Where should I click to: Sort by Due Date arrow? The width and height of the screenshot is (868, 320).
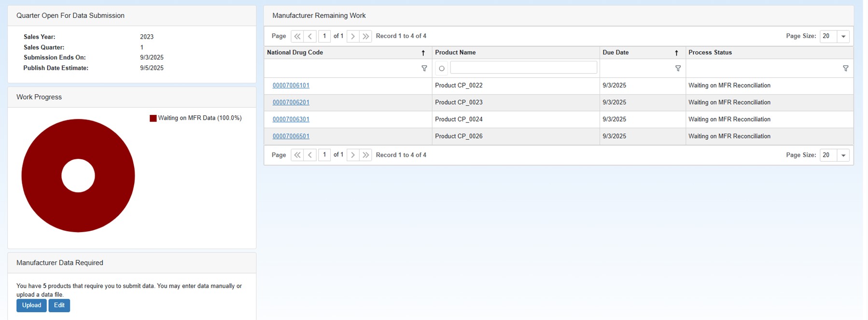676,53
